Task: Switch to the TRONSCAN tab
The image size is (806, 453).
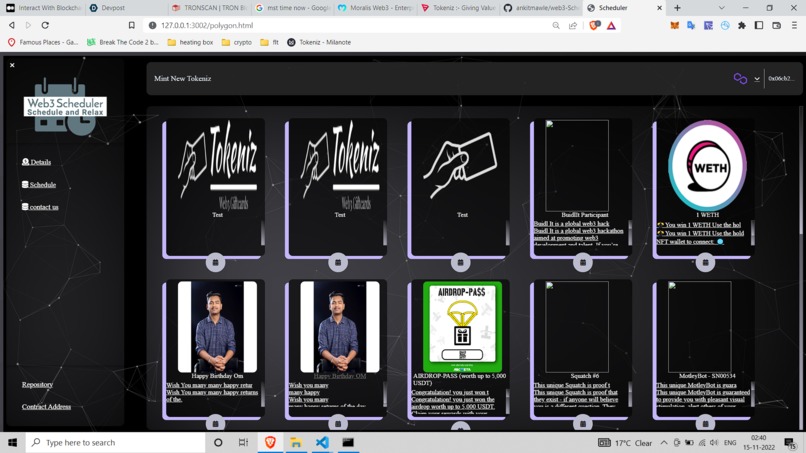Action: pos(210,8)
